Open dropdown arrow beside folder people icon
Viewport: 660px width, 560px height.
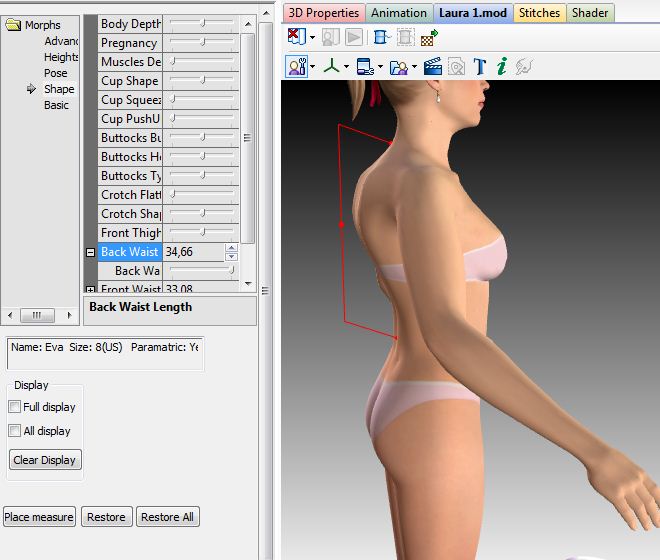click(414, 68)
